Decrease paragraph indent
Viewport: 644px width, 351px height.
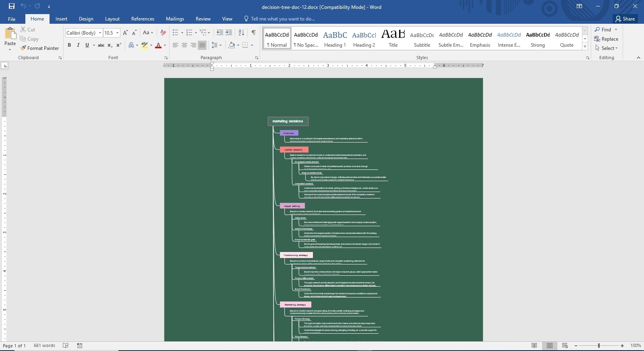point(219,33)
